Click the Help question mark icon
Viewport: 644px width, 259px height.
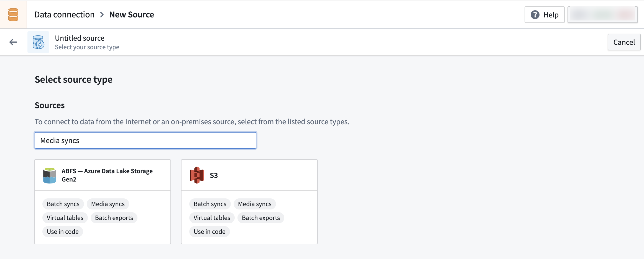click(535, 15)
